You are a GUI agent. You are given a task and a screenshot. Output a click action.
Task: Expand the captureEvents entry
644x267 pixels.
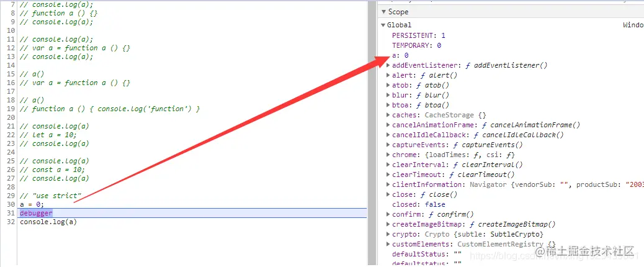tap(388, 145)
